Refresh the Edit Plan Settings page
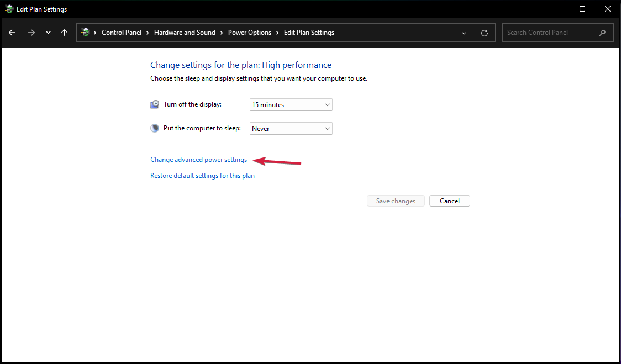This screenshot has width=621, height=364. point(485,33)
